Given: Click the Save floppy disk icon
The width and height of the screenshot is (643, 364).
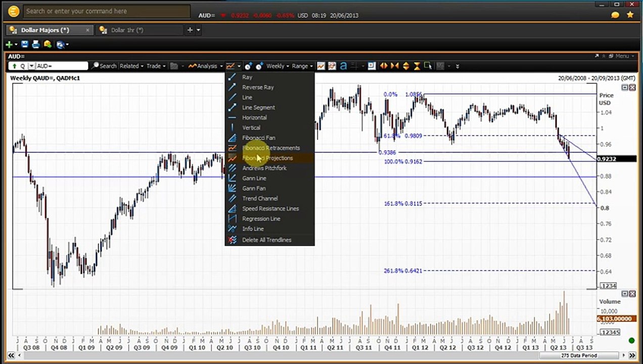Looking at the screenshot, I should coord(25,44).
